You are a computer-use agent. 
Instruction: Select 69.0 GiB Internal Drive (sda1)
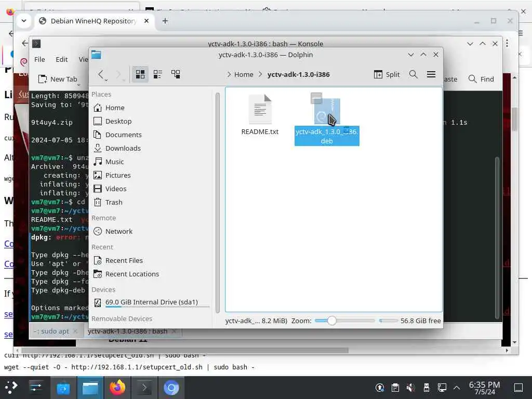(151, 302)
